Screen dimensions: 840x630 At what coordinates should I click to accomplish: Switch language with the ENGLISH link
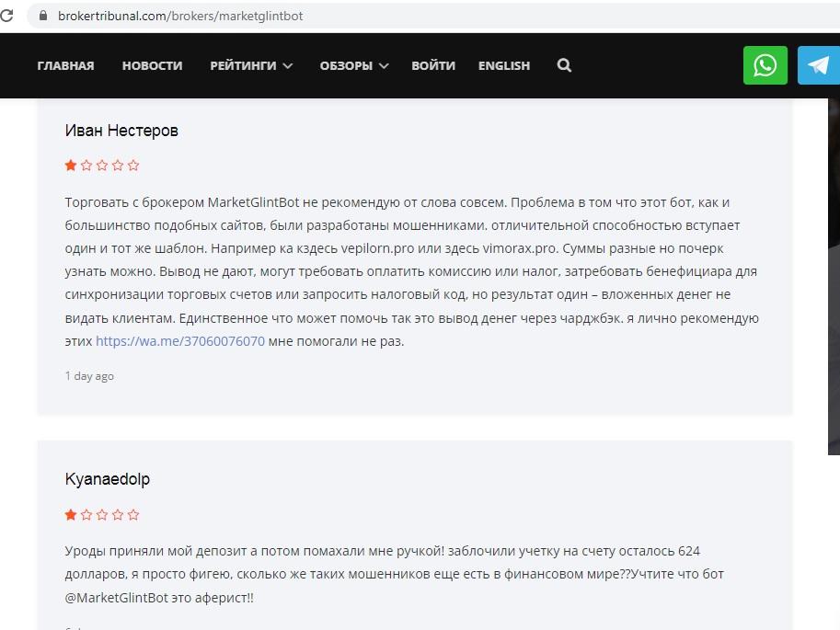pos(504,65)
